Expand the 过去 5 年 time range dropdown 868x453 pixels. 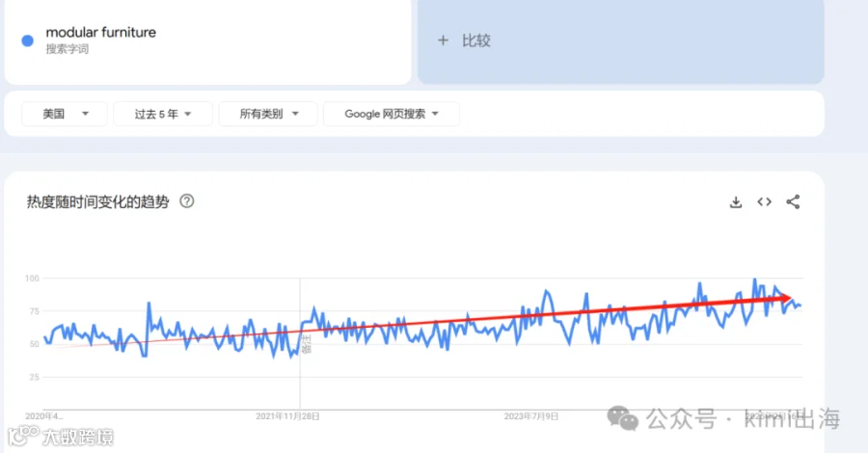(163, 114)
